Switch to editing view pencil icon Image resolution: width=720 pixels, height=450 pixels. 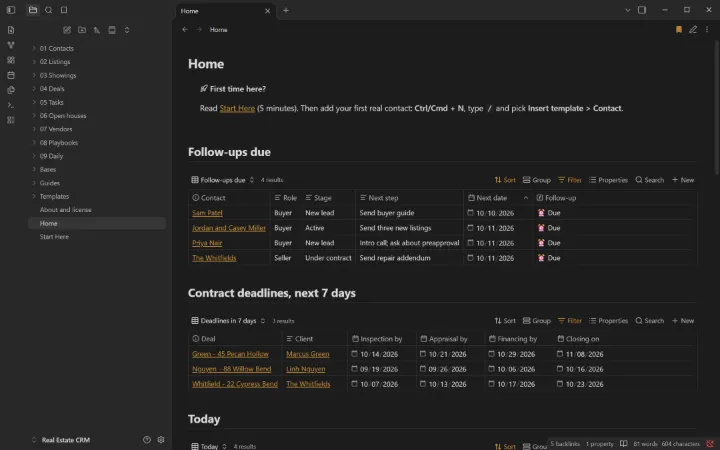[x=693, y=29]
